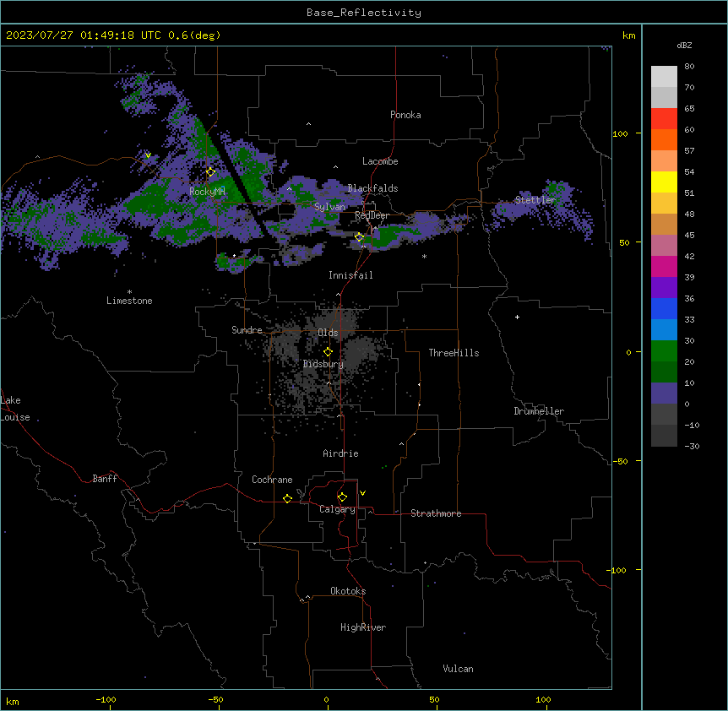The image size is (728, 711).
Task: Click the -50 tick label on the horizontal axis
Action: pos(215,699)
